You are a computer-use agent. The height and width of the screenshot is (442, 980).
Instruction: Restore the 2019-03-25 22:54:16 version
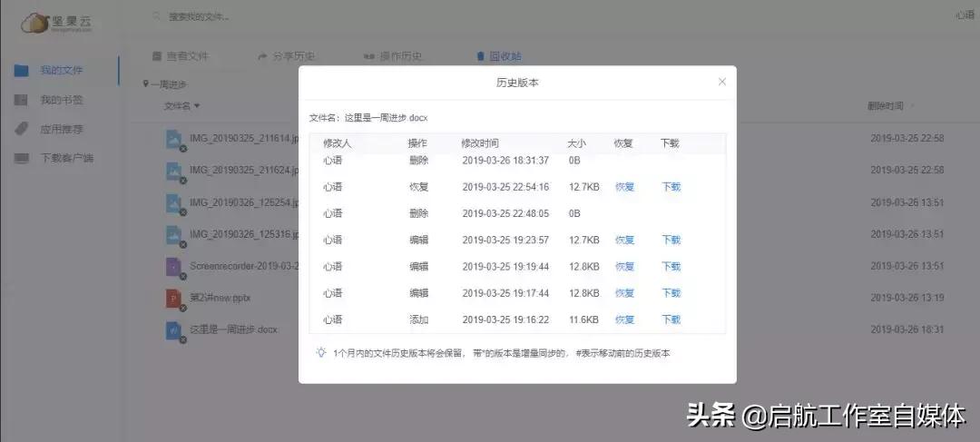[625, 187]
